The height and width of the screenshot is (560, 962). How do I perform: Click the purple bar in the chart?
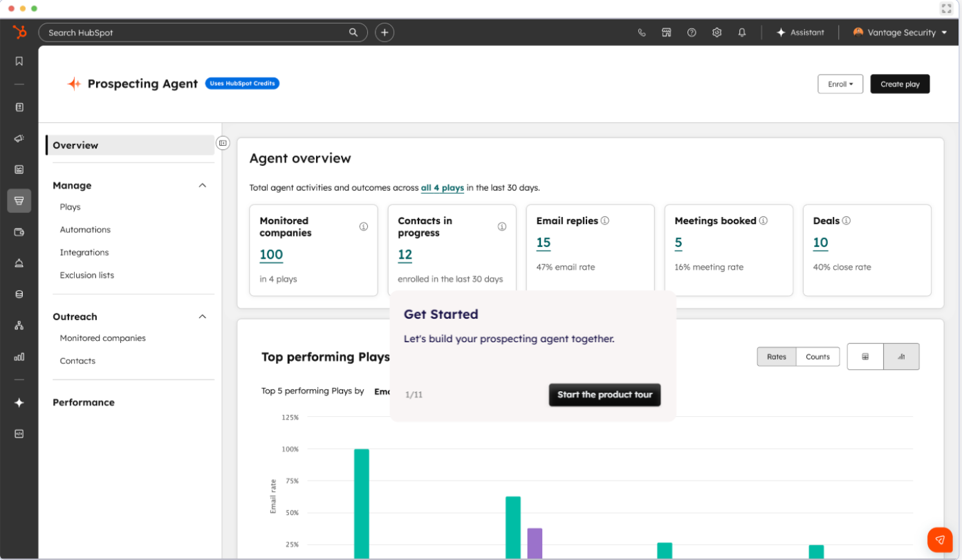click(535, 543)
